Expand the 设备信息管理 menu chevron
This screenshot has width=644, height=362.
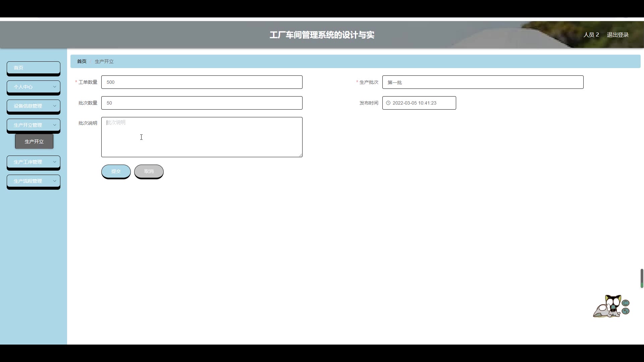point(55,106)
